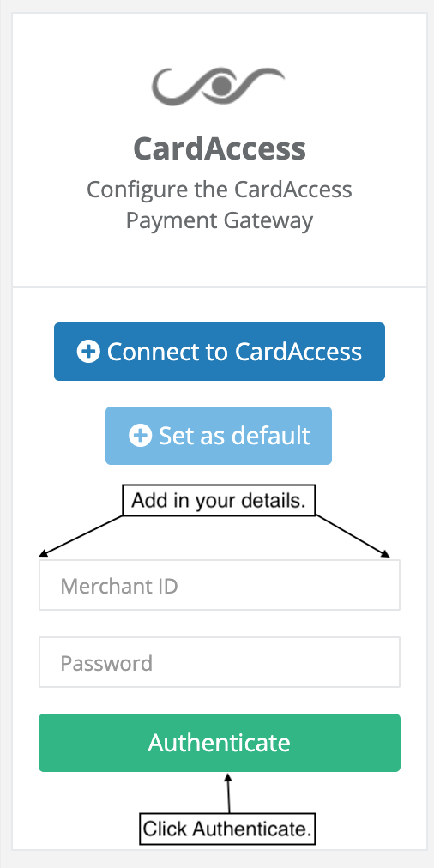Click the left swirl of the CardAccess logo

(x=178, y=88)
